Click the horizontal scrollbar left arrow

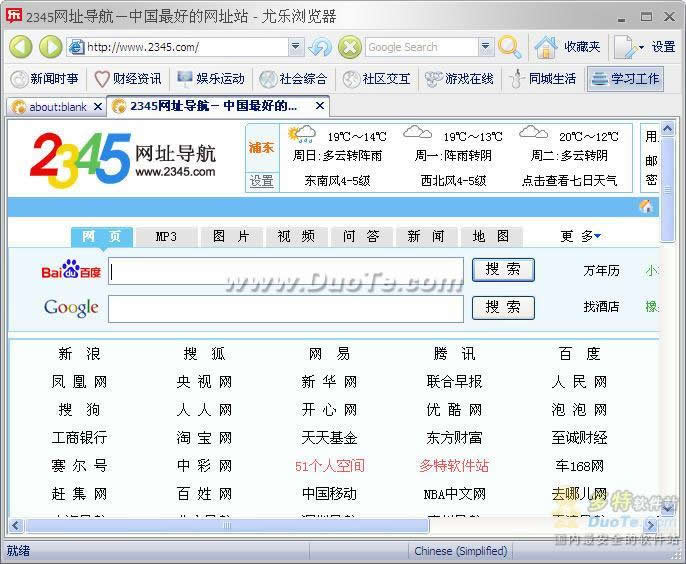(x=16, y=525)
